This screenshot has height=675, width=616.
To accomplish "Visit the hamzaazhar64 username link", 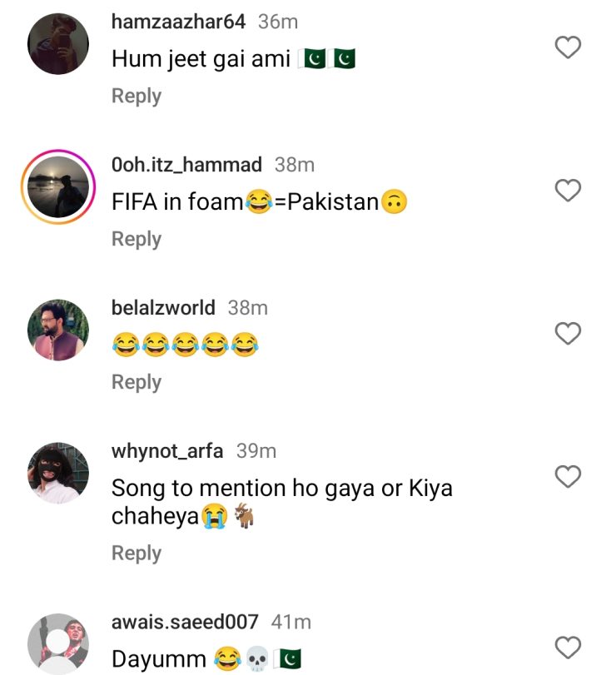I will point(178,22).
